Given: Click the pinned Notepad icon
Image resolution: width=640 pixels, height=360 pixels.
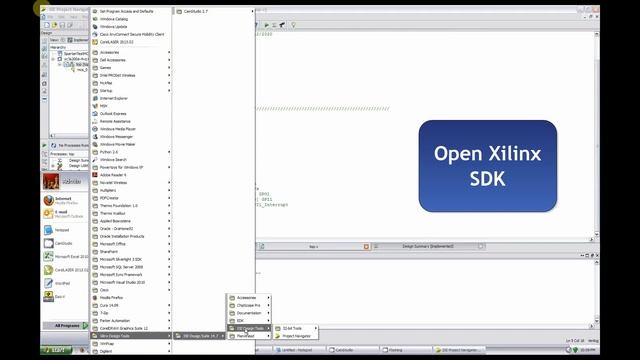Looking at the screenshot, I should (x=49, y=230).
